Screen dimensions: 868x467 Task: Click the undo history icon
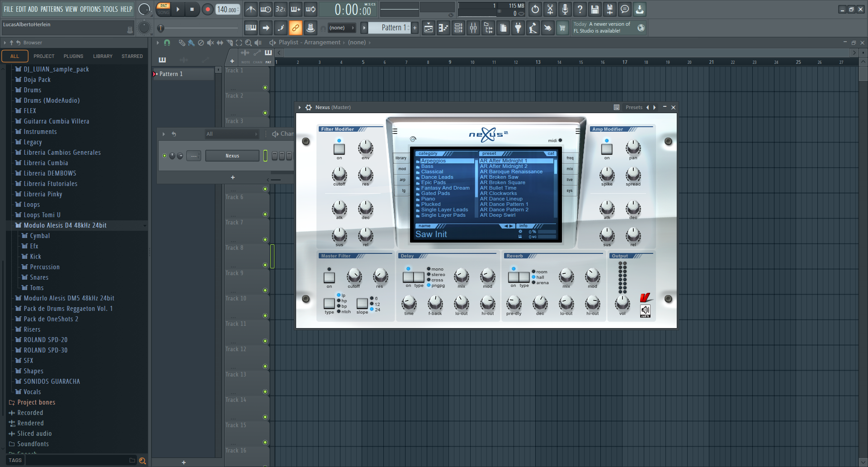click(535, 9)
